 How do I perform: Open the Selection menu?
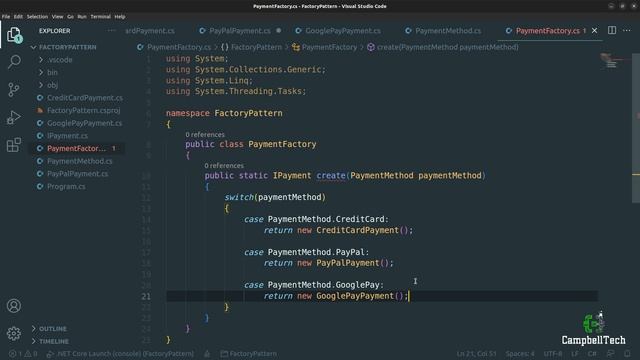pos(37,17)
